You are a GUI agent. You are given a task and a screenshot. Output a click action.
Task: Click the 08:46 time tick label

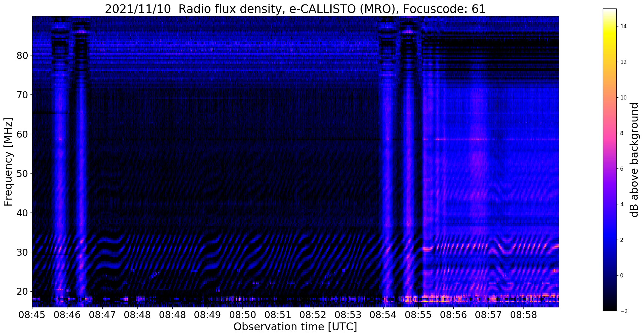[x=67, y=315]
